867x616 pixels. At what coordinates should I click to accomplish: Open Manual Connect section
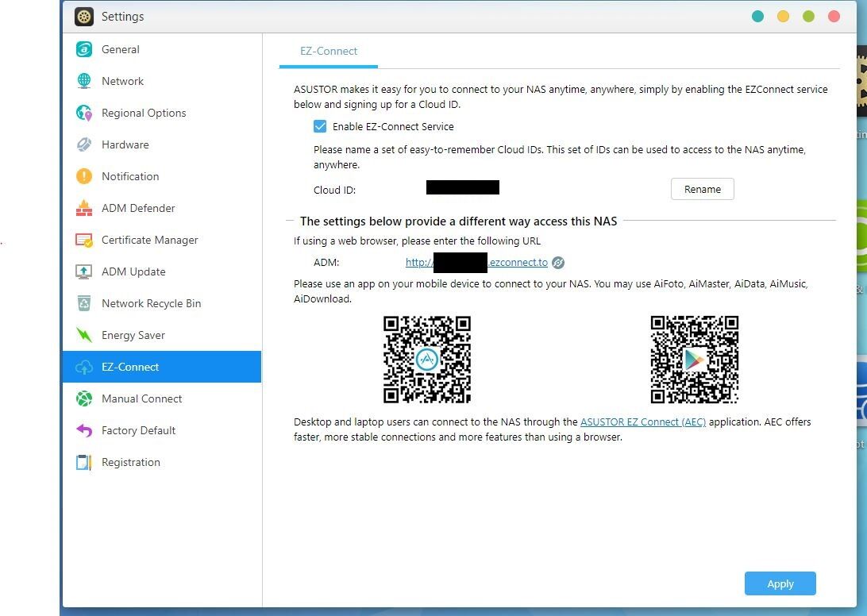162,398
